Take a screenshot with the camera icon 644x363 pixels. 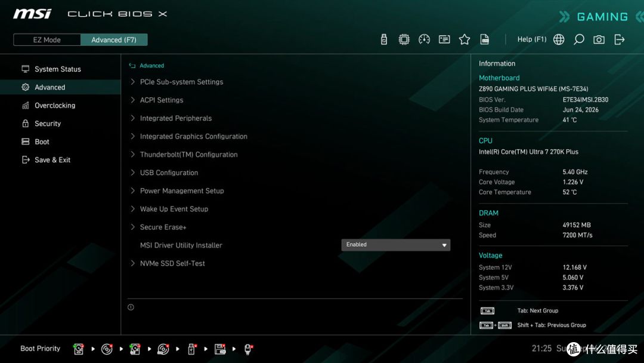pyautogui.click(x=599, y=39)
